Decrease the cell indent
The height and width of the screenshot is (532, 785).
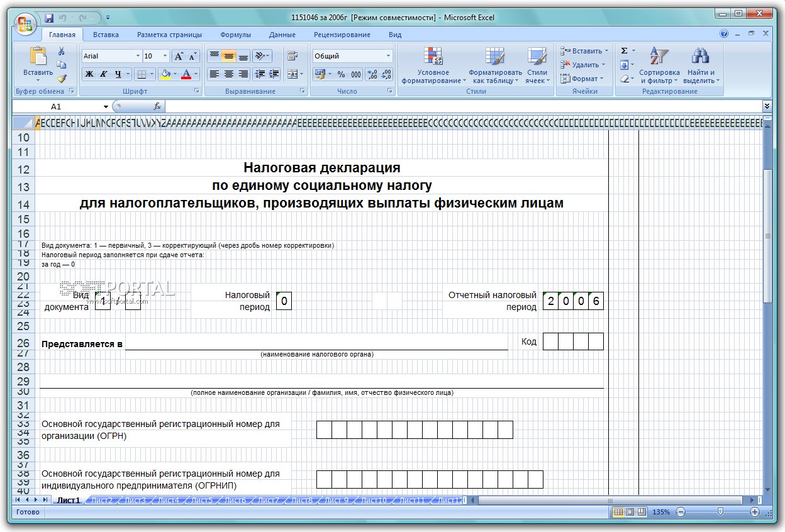tap(260, 74)
